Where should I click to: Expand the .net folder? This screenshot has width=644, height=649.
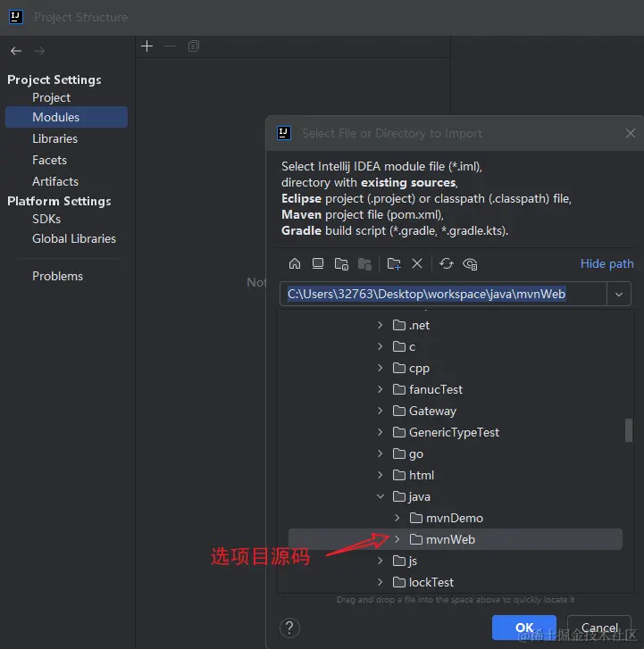click(381, 325)
